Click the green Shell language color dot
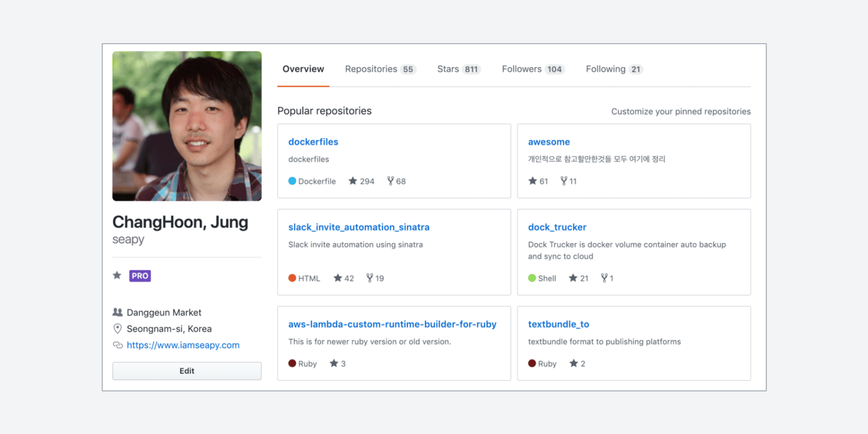This screenshot has height=434, width=868. [532, 278]
